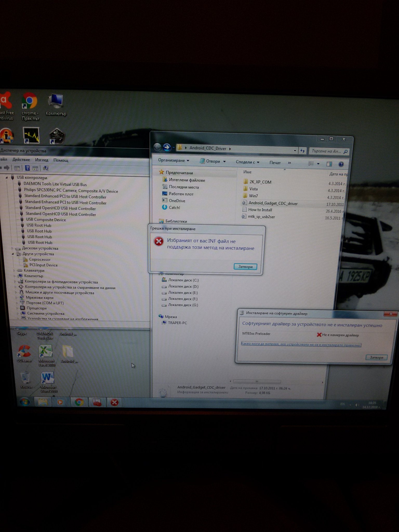
Task: Open Windows Media Player from the taskbar
Action: point(60,402)
